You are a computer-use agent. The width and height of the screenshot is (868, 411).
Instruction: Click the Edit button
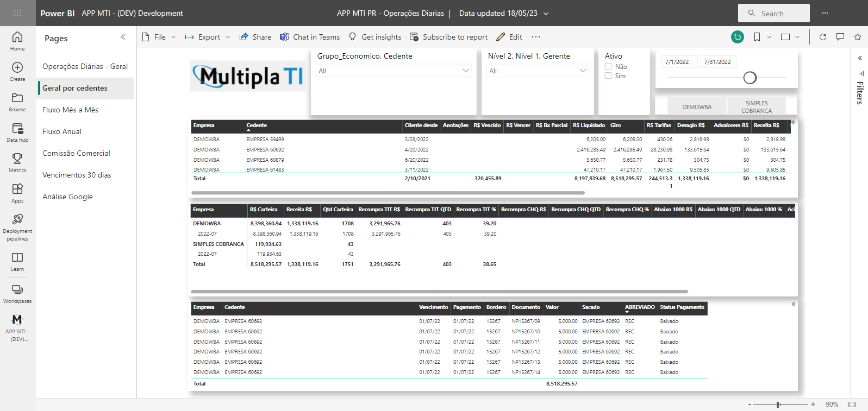509,37
